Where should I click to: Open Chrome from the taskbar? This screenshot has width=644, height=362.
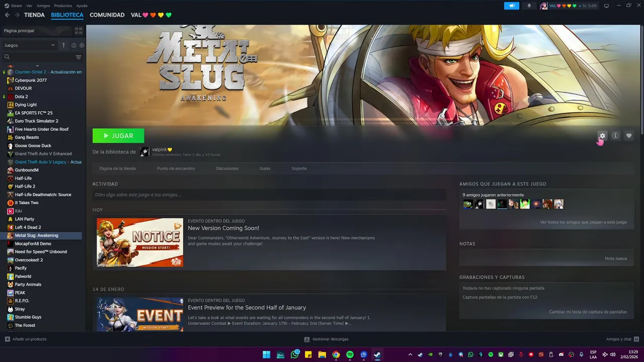[336, 354]
